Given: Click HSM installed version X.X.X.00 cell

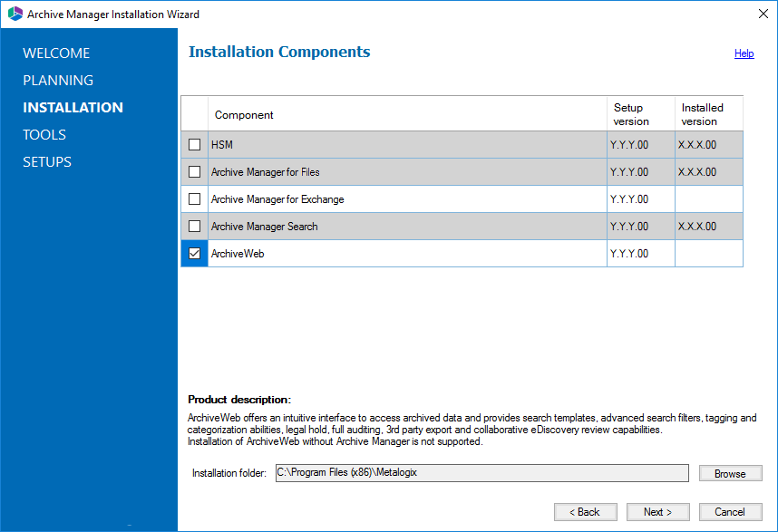Looking at the screenshot, I should click(x=709, y=145).
